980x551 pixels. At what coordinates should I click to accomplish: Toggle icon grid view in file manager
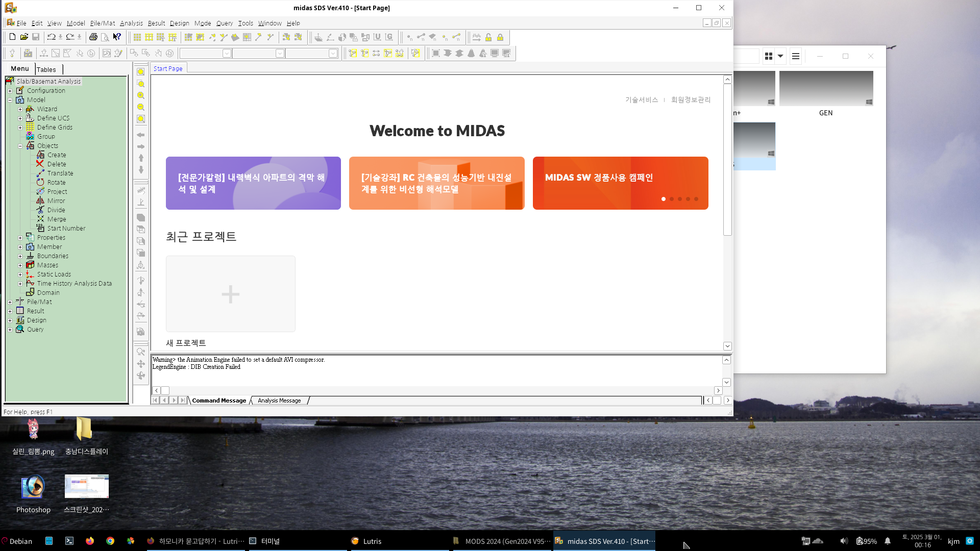[x=769, y=56]
